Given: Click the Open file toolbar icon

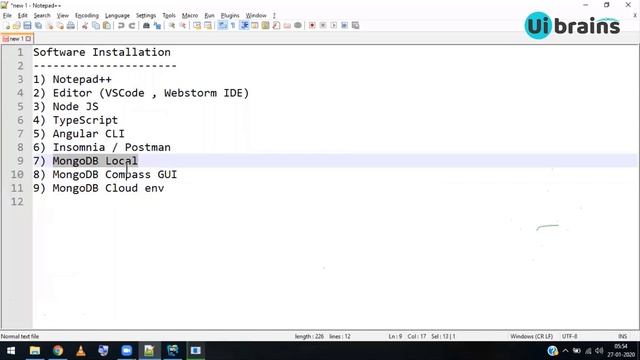Looking at the screenshot, I should [x=17, y=25].
